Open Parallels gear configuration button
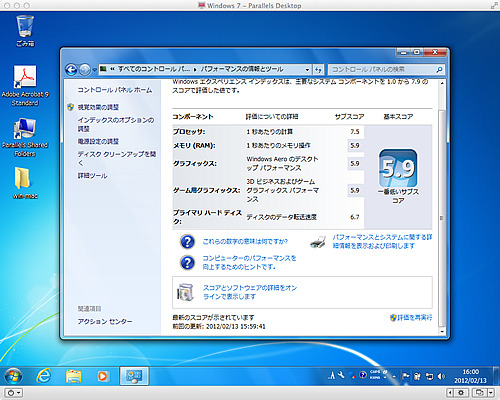 [x=461, y=393]
